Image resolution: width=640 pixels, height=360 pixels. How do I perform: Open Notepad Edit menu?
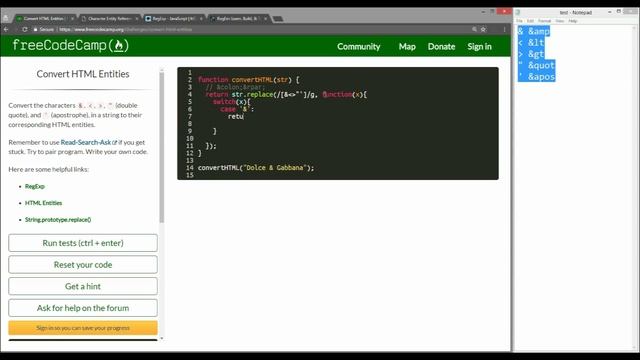pyautogui.click(x=530, y=21)
